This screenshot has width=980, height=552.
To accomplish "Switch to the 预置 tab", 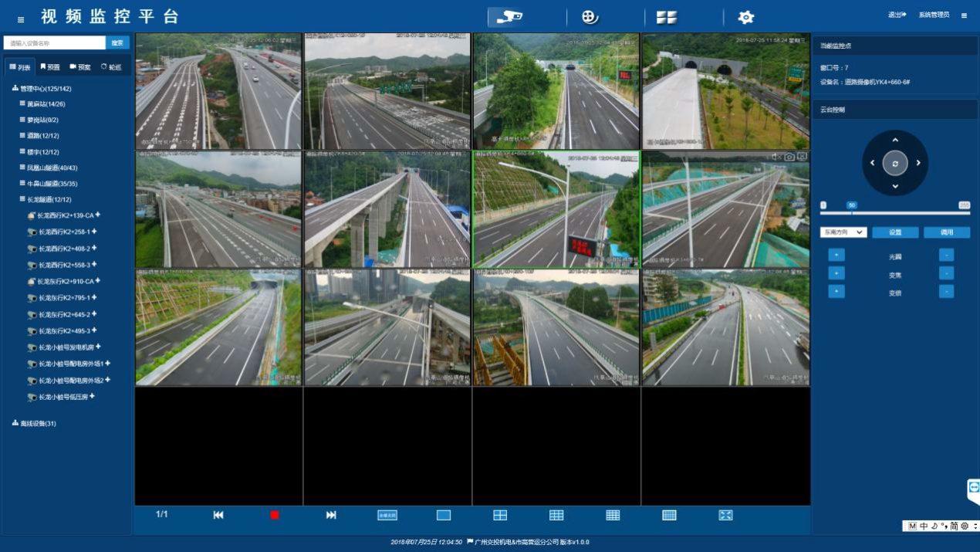I will [50, 67].
